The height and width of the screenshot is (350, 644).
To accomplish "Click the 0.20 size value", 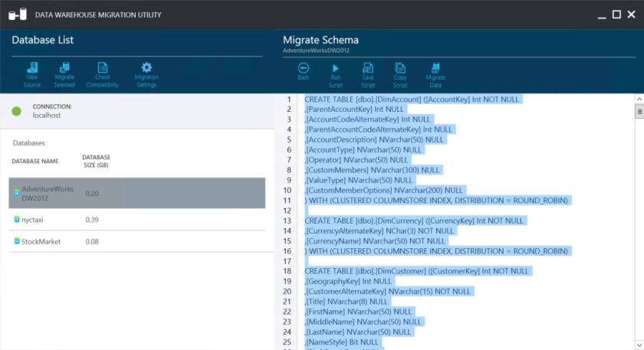I will click(x=92, y=193).
